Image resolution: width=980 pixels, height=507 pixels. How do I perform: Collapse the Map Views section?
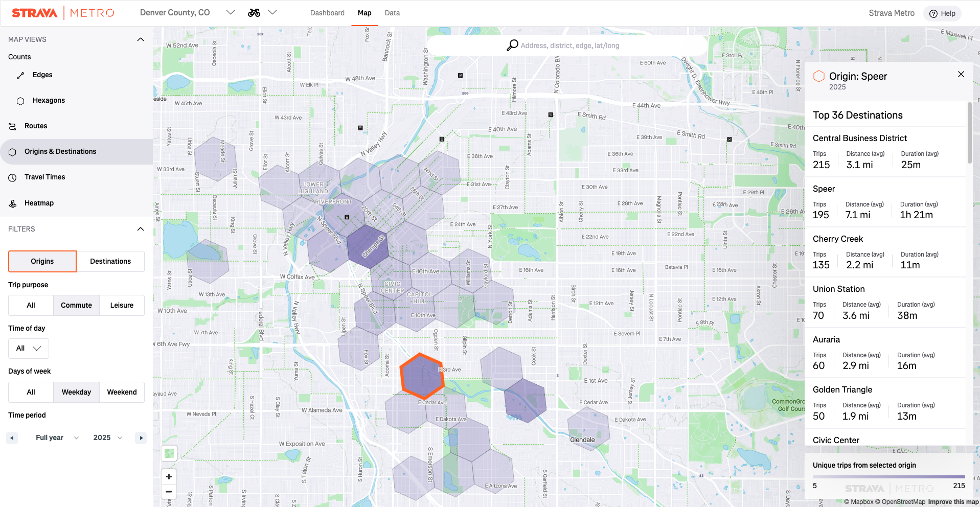pos(141,39)
